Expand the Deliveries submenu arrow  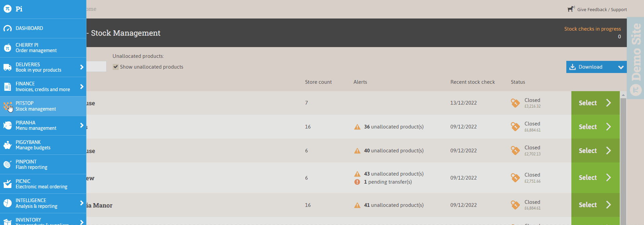pos(81,67)
